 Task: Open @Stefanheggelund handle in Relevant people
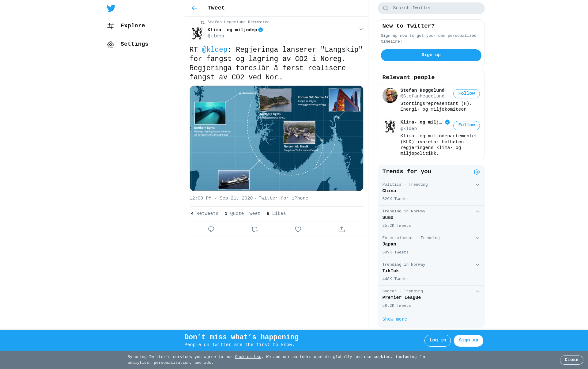[x=422, y=96]
